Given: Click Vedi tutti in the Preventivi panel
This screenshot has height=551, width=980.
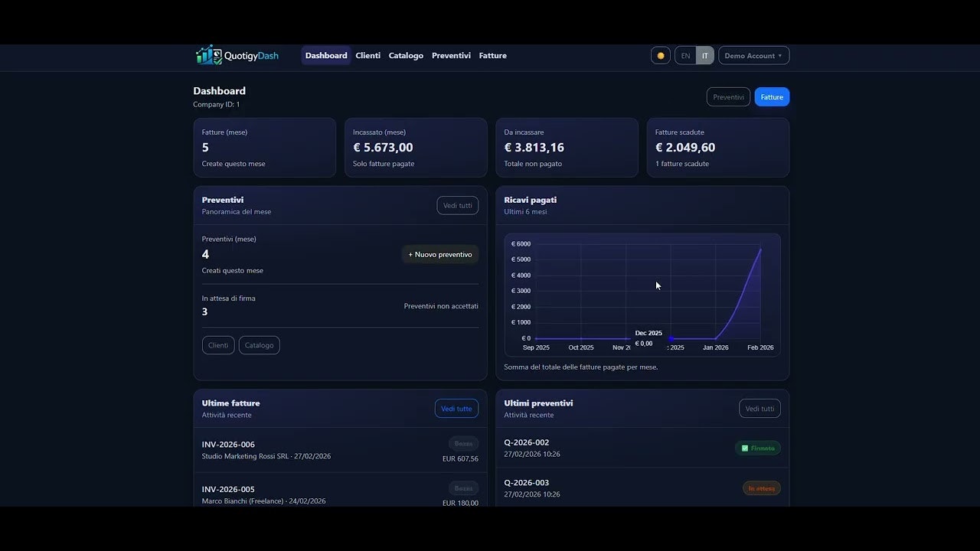Looking at the screenshot, I should [457, 205].
